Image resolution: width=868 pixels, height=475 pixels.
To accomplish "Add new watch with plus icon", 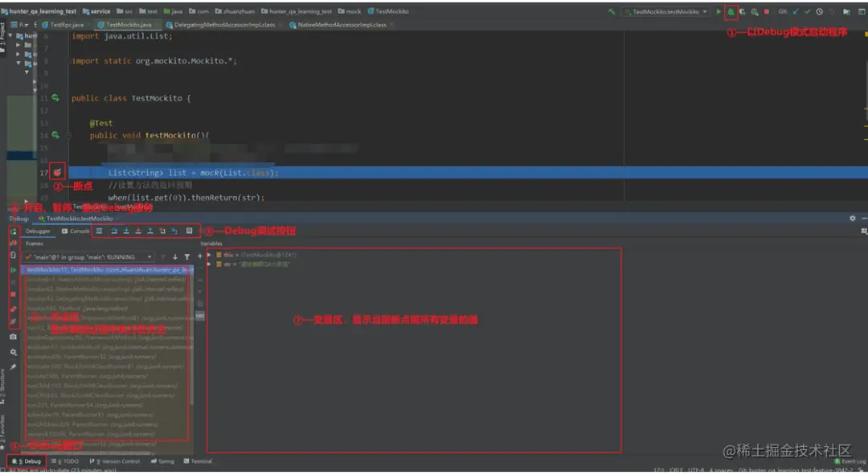I will [x=200, y=256].
